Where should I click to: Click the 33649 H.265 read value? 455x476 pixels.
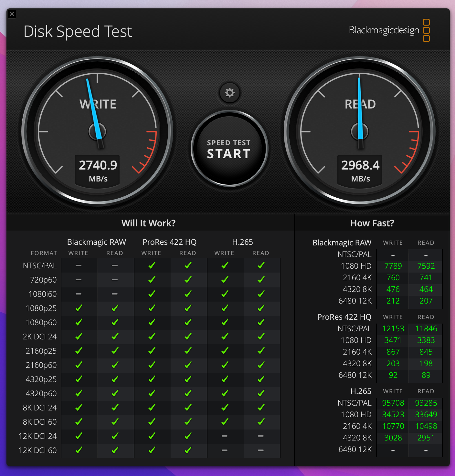pos(426,415)
